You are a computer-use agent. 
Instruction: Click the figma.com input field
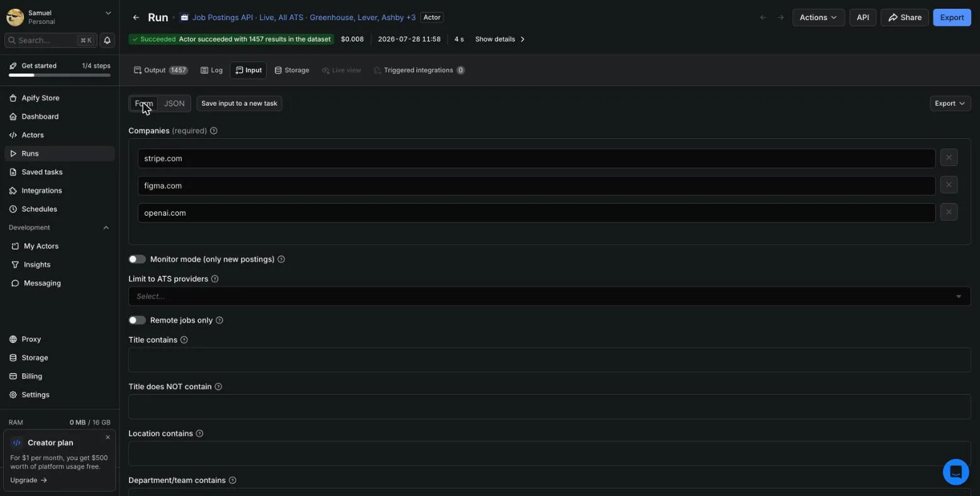(x=537, y=185)
